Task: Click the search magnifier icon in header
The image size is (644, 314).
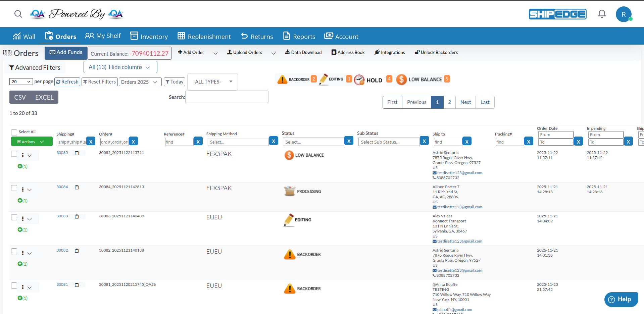Action: [x=18, y=14]
